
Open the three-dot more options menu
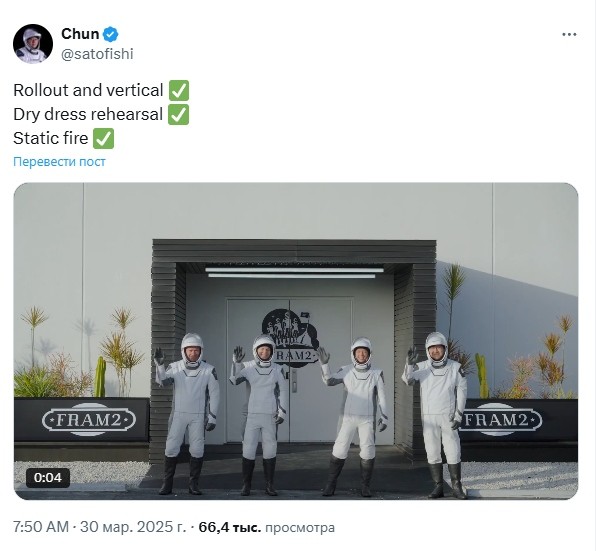pos(569,35)
